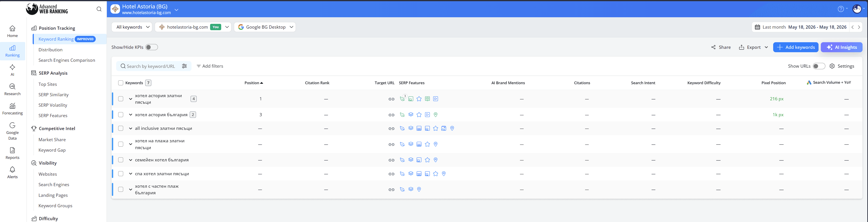
Task: Expand the 'семейен хотел българия' keyword row
Action: (130, 160)
